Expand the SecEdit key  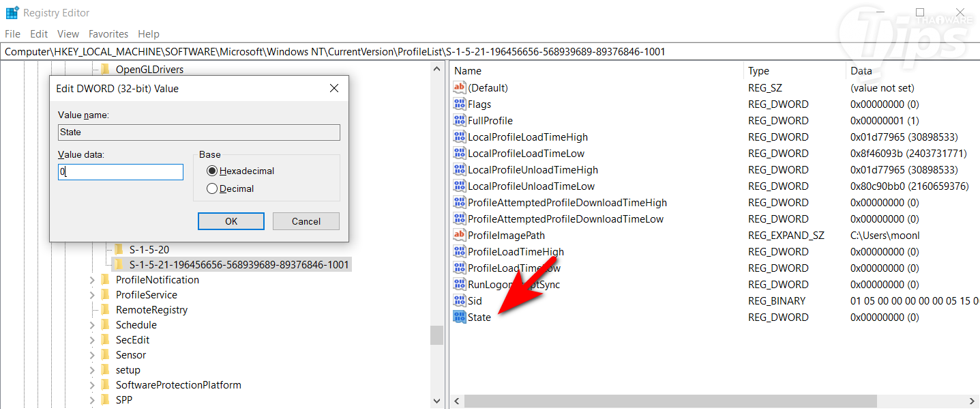[x=92, y=339]
